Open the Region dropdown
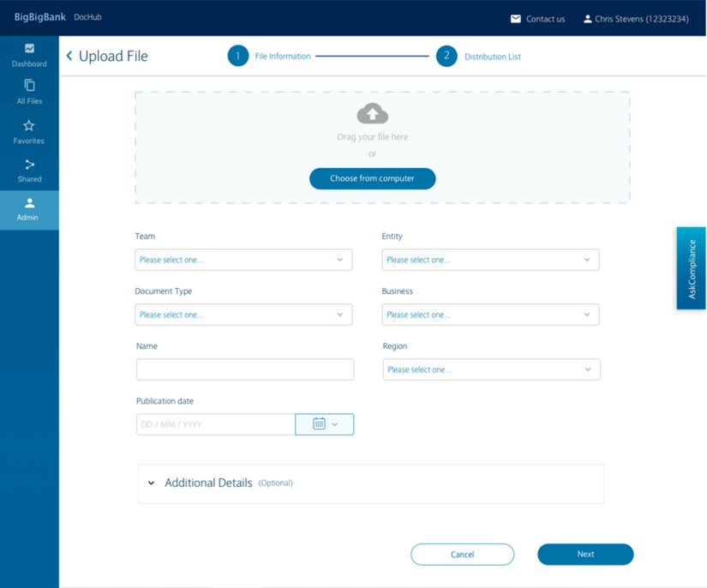Viewport: 707px width, 588px height. pos(492,369)
